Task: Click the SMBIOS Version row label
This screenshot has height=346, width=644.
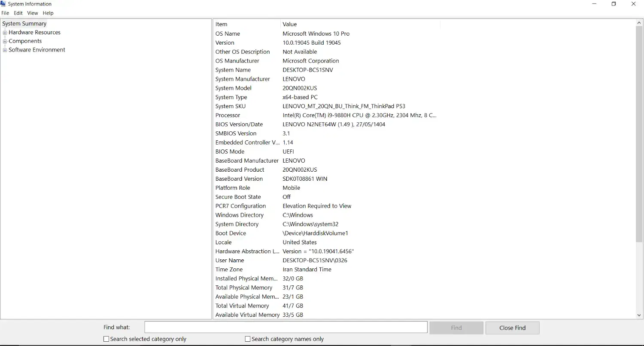Action: 236,134
